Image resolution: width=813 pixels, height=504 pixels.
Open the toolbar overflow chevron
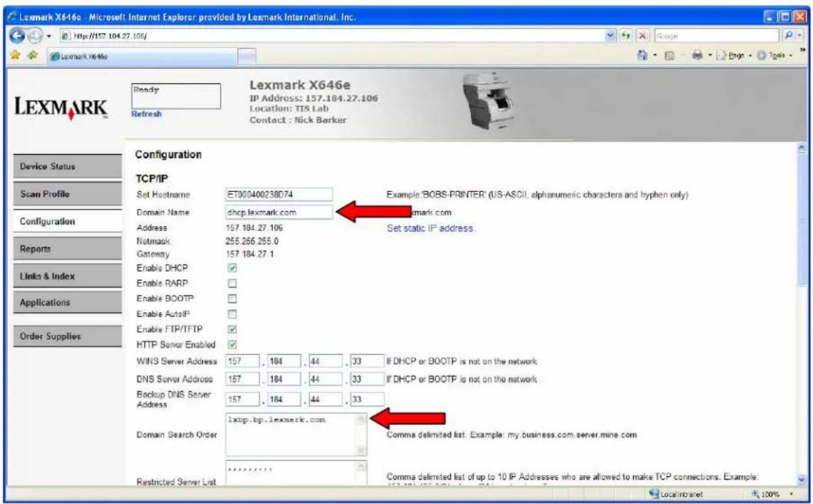tap(803, 51)
